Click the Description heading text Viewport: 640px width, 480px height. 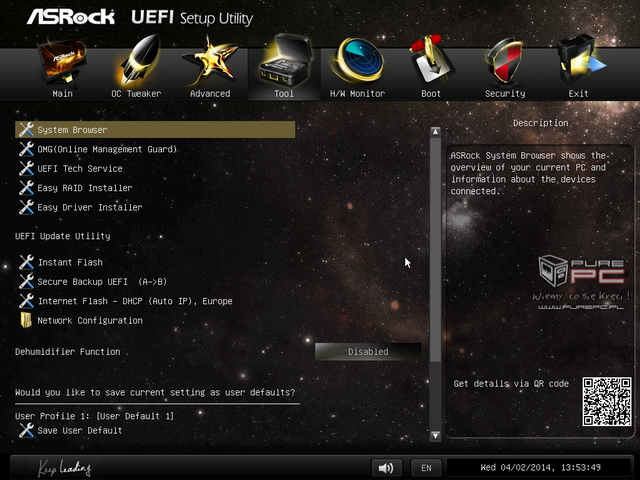540,123
